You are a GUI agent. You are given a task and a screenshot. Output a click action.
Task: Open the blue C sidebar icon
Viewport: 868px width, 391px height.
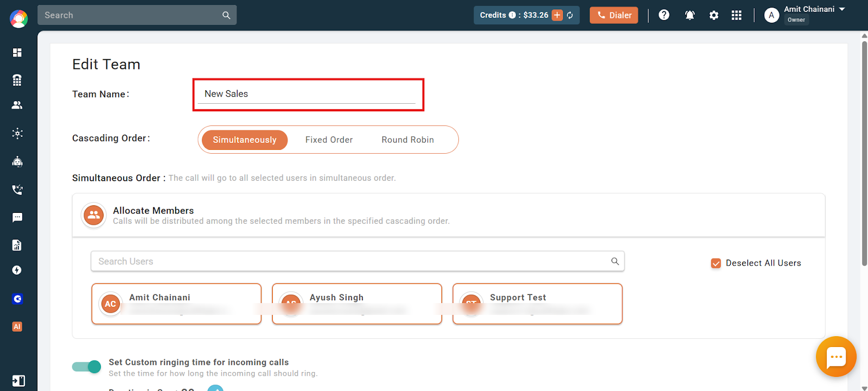click(17, 299)
